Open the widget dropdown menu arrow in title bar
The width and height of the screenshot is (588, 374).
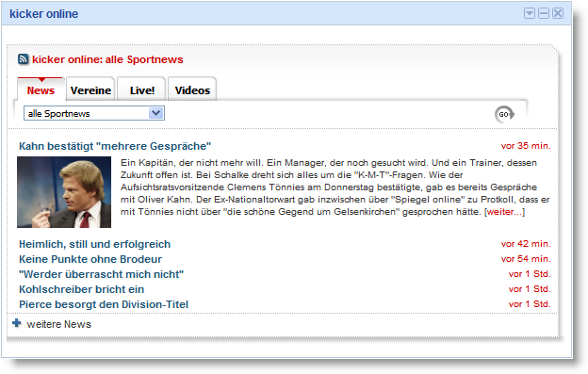coord(530,13)
